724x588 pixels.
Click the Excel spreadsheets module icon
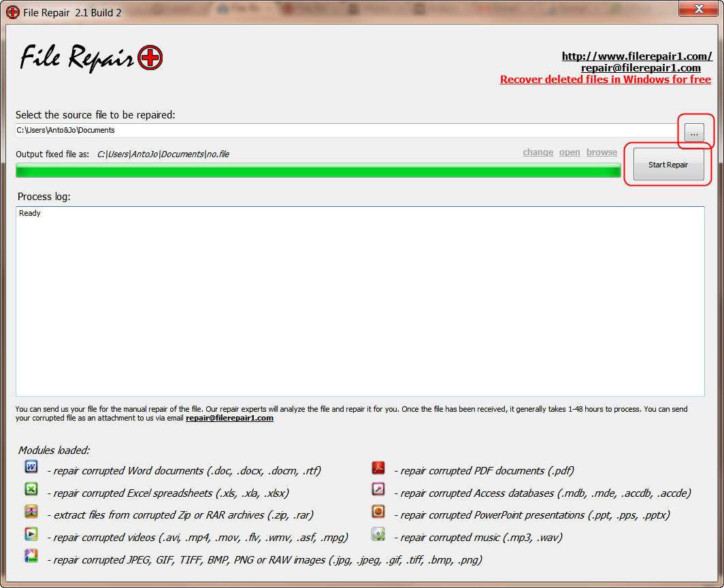pyautogui.click(x=31, y=489)
